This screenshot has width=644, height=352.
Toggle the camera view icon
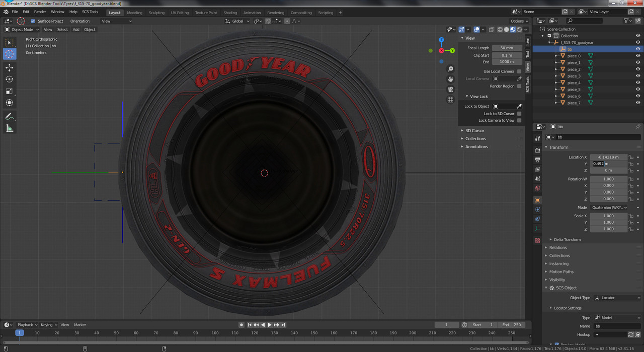coord(450,89)
